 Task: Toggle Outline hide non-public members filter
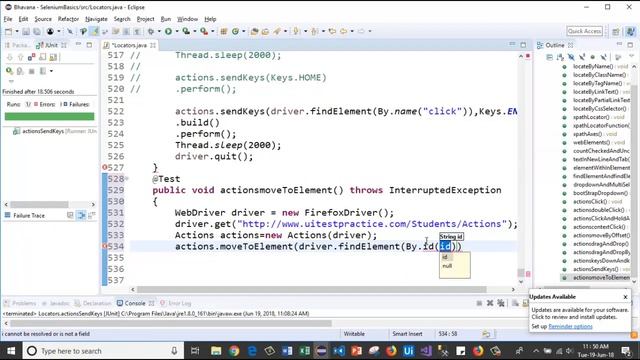click(592, 58)
